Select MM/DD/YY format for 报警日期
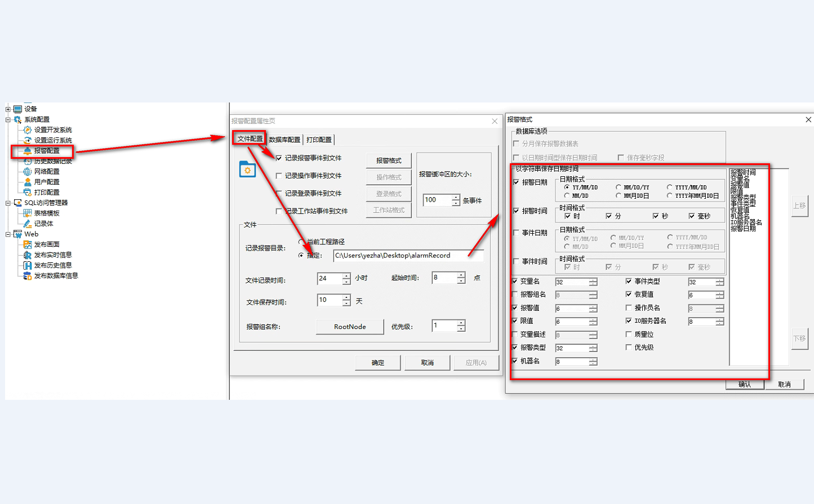Viewport: 814px width, 504px height. pos(619,188)
